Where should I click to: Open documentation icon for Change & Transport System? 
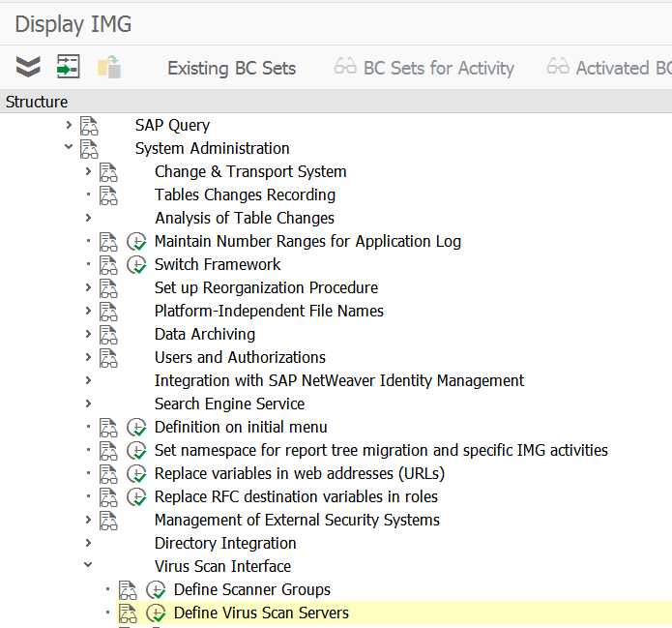pos(108,172)
